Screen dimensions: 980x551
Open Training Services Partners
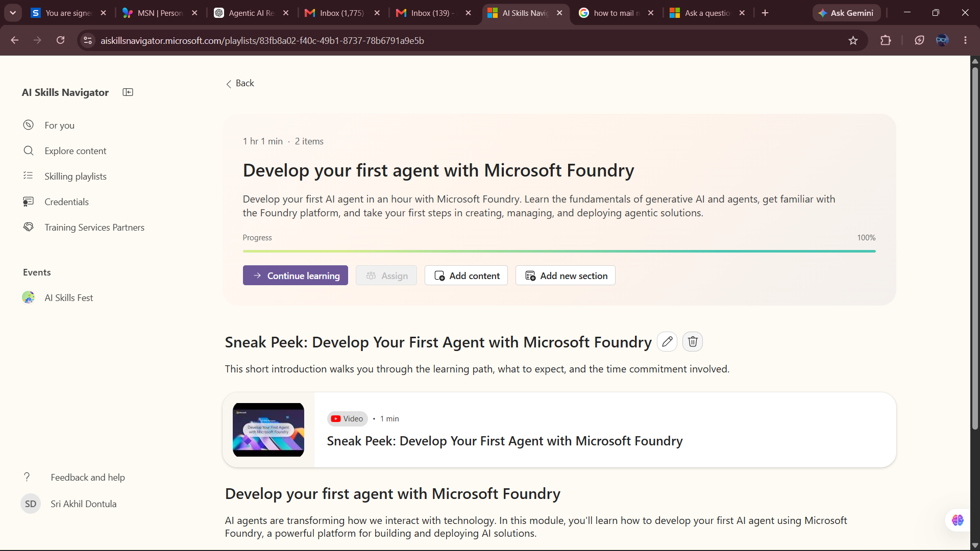94,228
